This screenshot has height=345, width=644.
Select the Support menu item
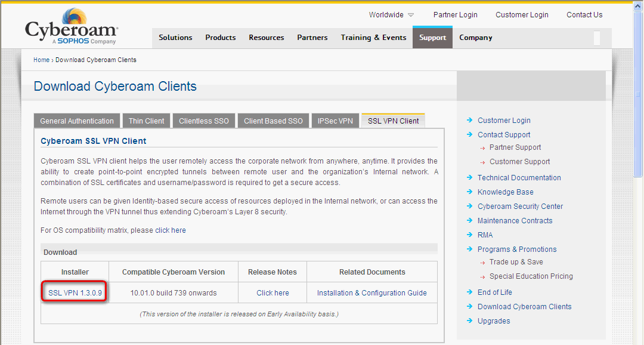click(x=432, y=38)
